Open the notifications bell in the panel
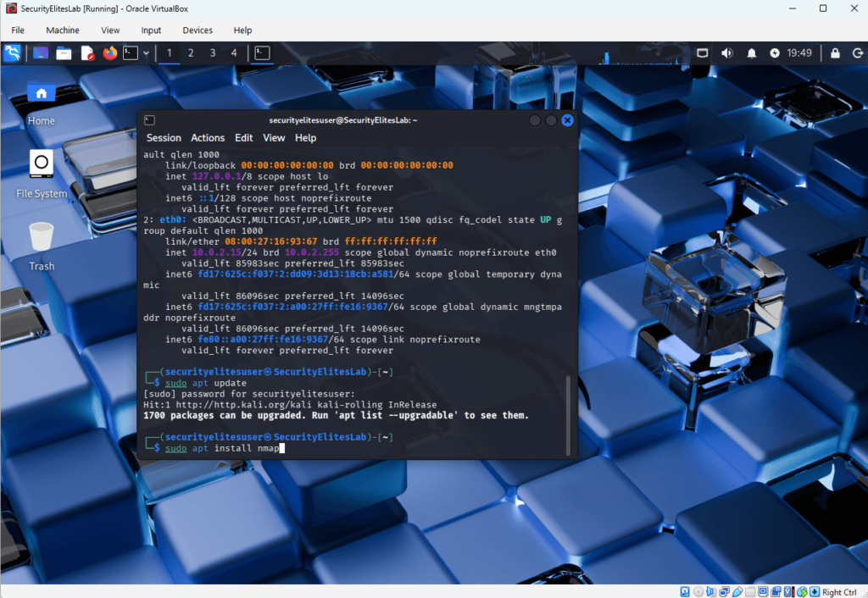Viewport: 868px width, 598px height. click(751, 53)
